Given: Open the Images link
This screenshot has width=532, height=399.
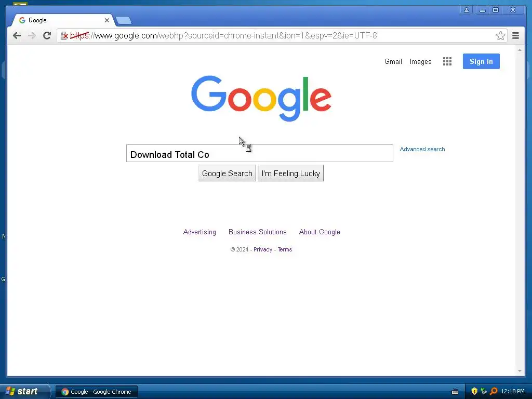Looking at the screenshot, I should [x=420, y=62].
